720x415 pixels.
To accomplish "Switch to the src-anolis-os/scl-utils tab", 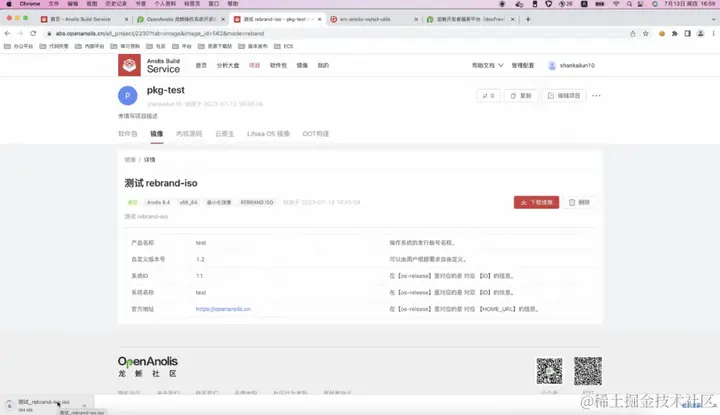I will tap(374, 19).
